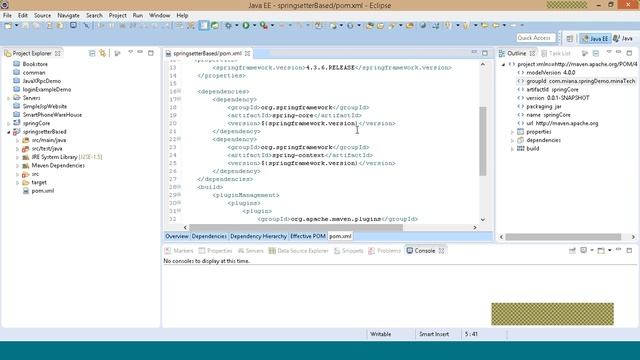Open the External Tools dropdown arrow
Image resolution: width=640 pixels, height=360 pixels.
(x=272, y=25)
